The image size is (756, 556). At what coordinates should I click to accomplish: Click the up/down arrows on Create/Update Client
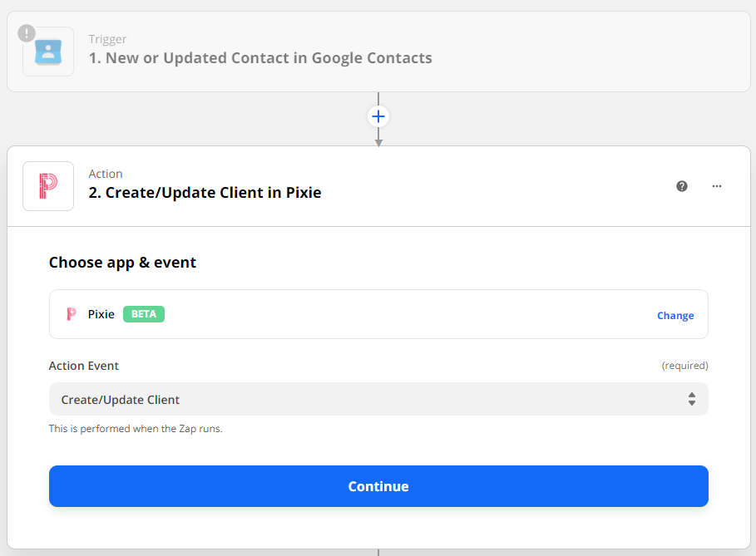pyautogui.click(x=691, y=399)
